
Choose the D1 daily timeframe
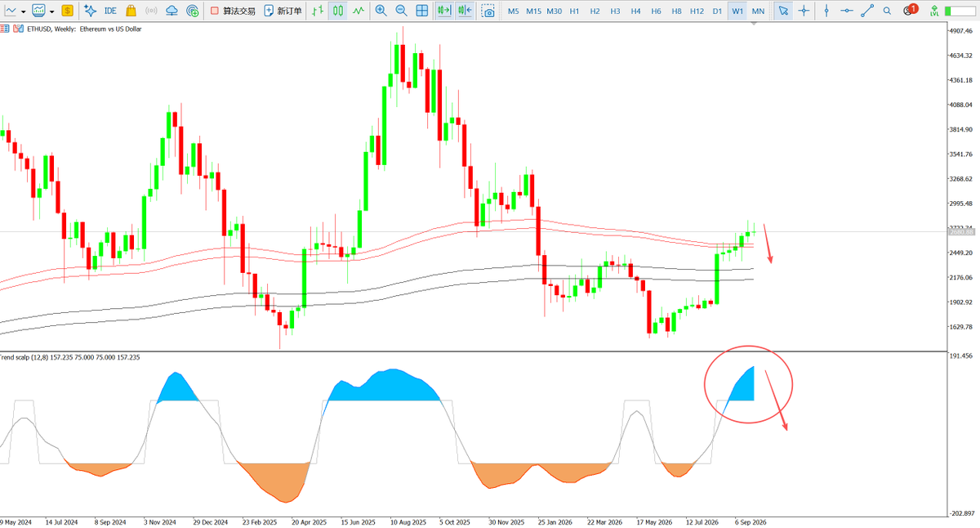pyautogui.click(x=716, y=11)
